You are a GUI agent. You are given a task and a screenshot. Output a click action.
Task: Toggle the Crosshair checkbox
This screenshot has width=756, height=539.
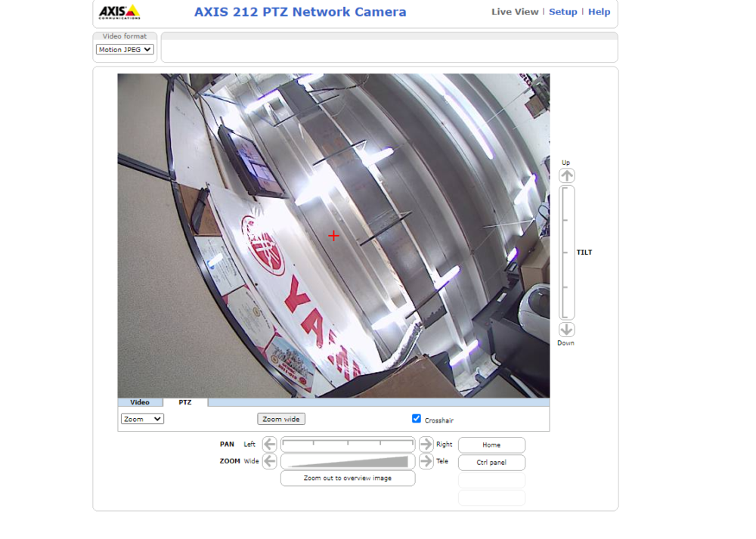(417, 419)
